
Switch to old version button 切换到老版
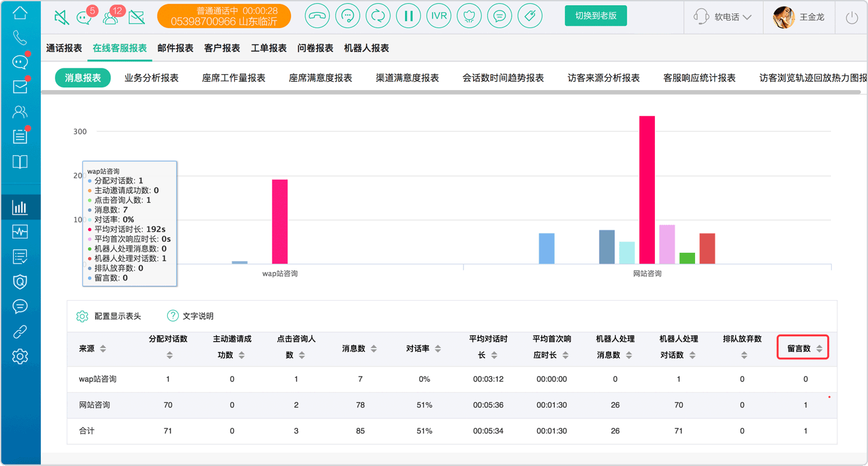[595, 16]
